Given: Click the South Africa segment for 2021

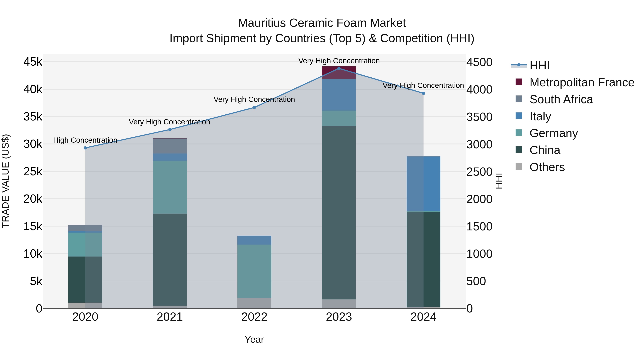Looking at the screenshot, I should [x=170, y=146].
